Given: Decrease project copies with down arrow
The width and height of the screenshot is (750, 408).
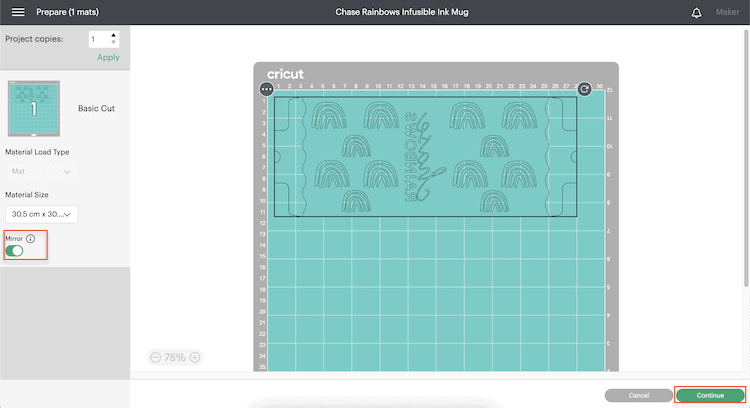Looking at the screenshot, I should click(113, 42).
